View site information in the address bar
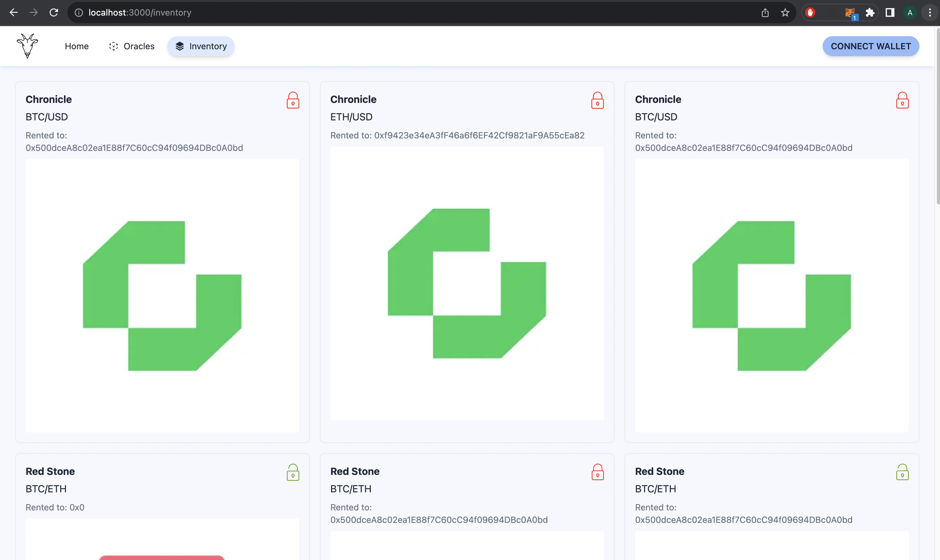940x560 pixels. point(79,13)
